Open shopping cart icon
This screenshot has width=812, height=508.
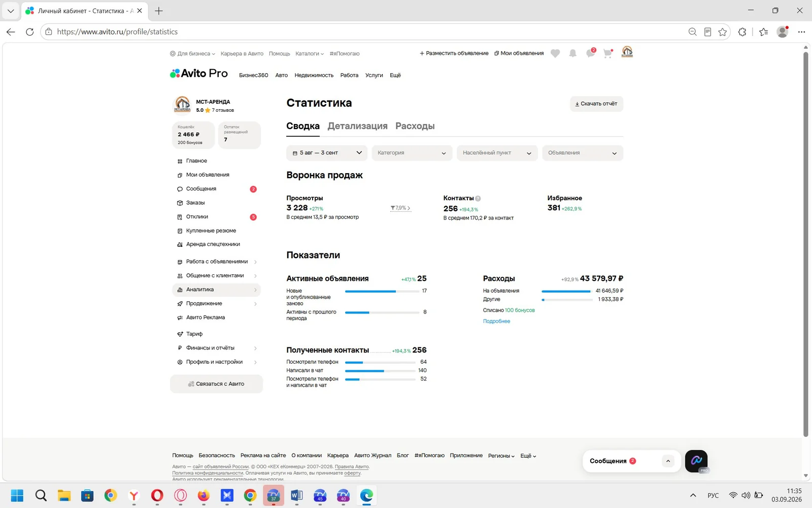608,53
